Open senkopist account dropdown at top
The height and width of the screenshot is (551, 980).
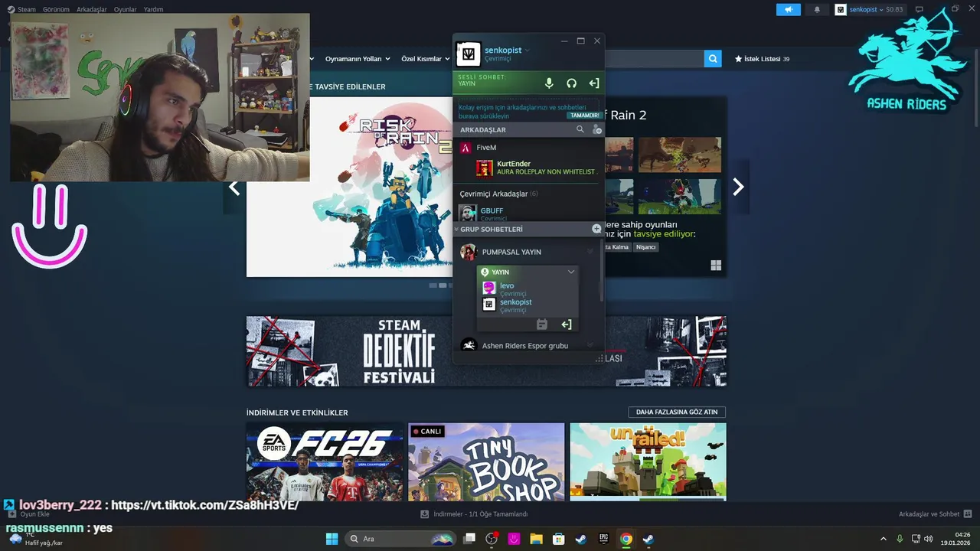pyautogui.click(x=870, y=9)
